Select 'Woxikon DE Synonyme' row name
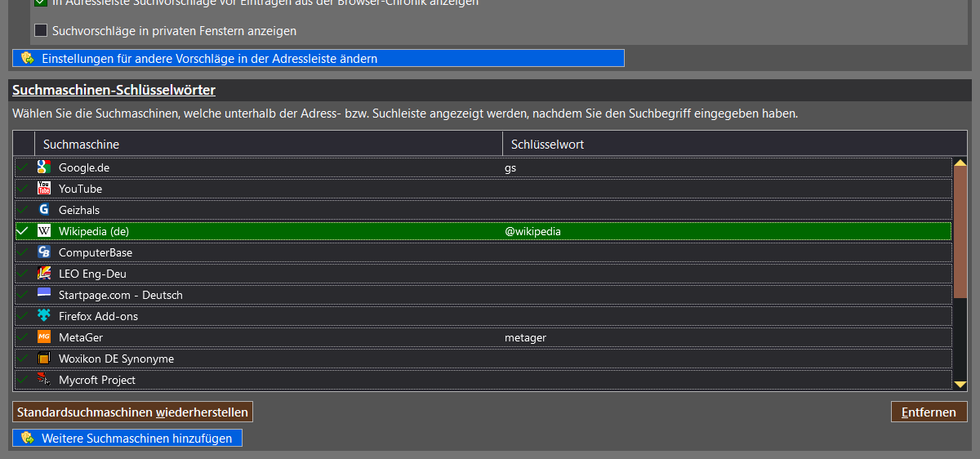The width and height of the screenshot is (980, 459). point(116,359)
